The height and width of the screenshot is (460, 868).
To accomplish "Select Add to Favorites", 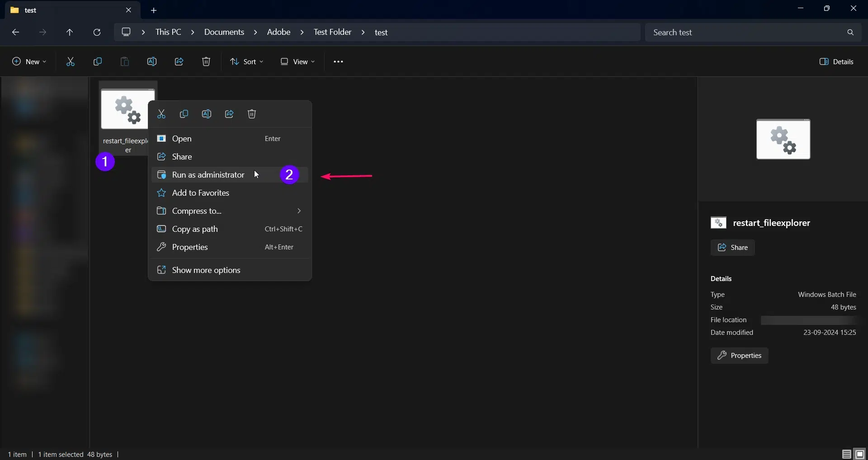I will point(230,193).
